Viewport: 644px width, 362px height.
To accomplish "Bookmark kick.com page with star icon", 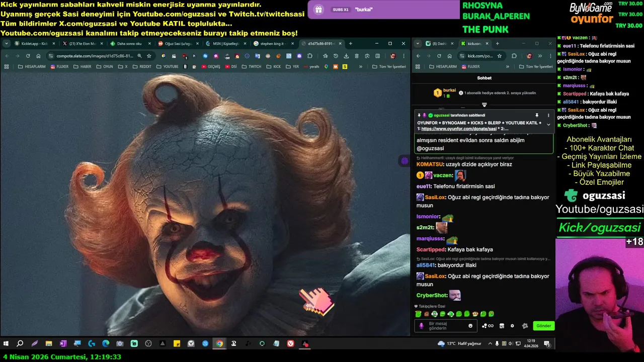I will 500,56.
